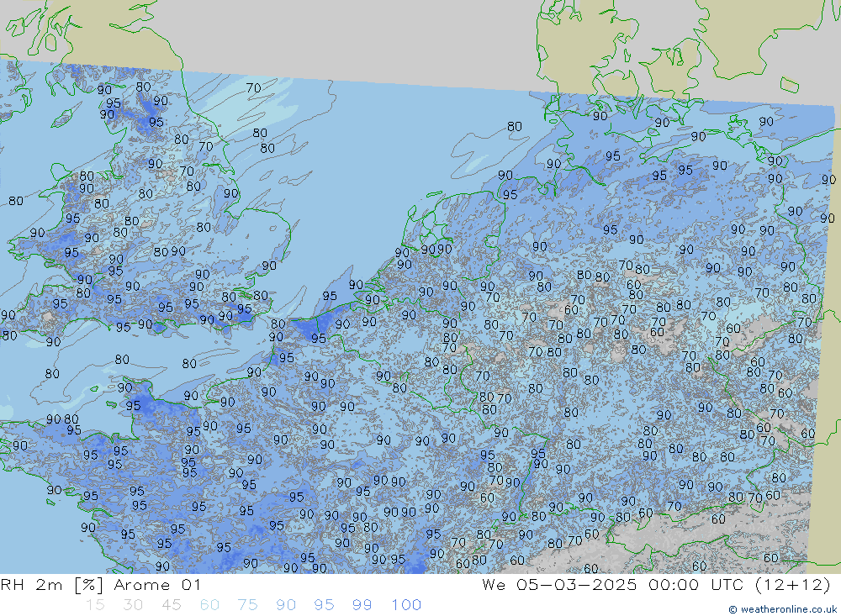Screen dimensions: 841x616
Task: Select the 95 value in the legend scale
Action: (x=324, y=605)
